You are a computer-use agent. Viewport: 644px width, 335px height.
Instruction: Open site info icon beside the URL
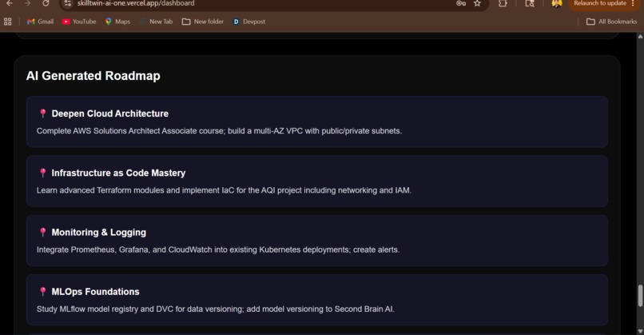(68, 3)
